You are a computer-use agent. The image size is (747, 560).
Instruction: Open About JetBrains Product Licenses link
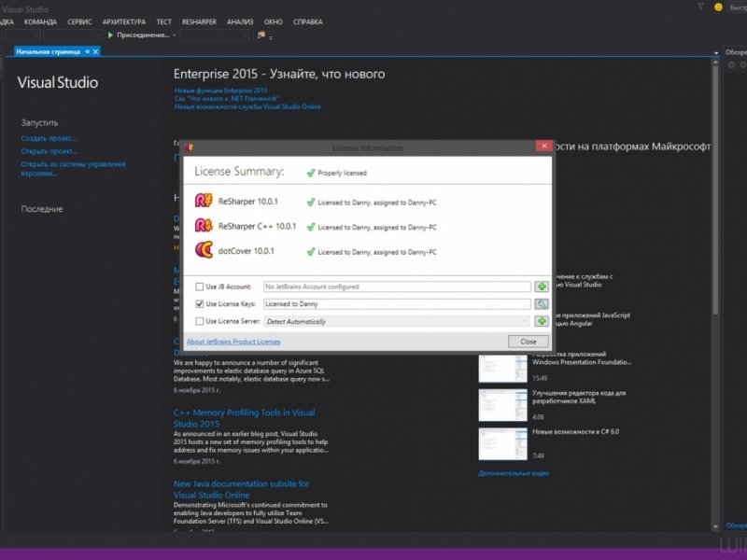point(233,342)
